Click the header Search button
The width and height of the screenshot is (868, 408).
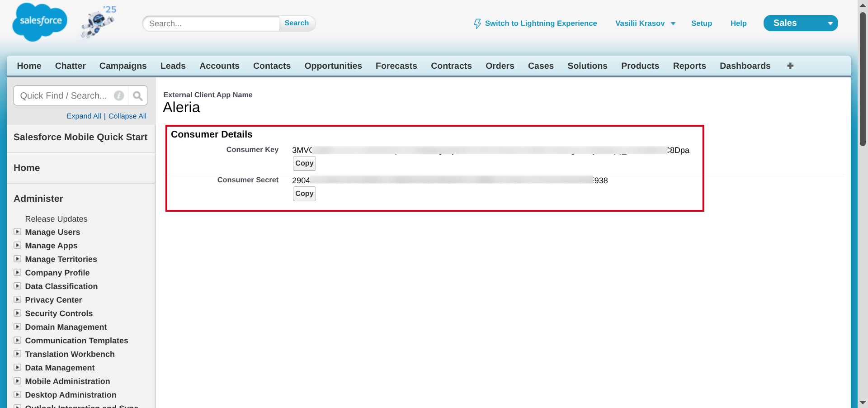click(297, 23)
